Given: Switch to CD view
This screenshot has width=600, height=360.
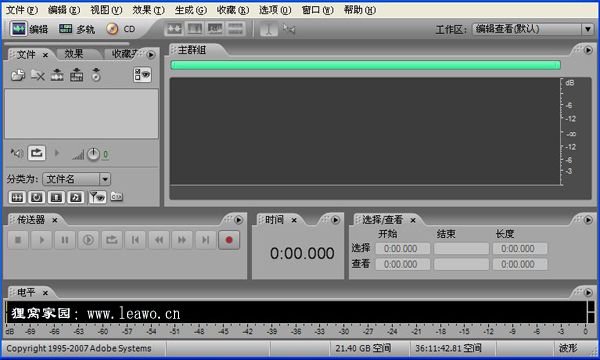Looking at the screenshot, I should pos(121,29).
